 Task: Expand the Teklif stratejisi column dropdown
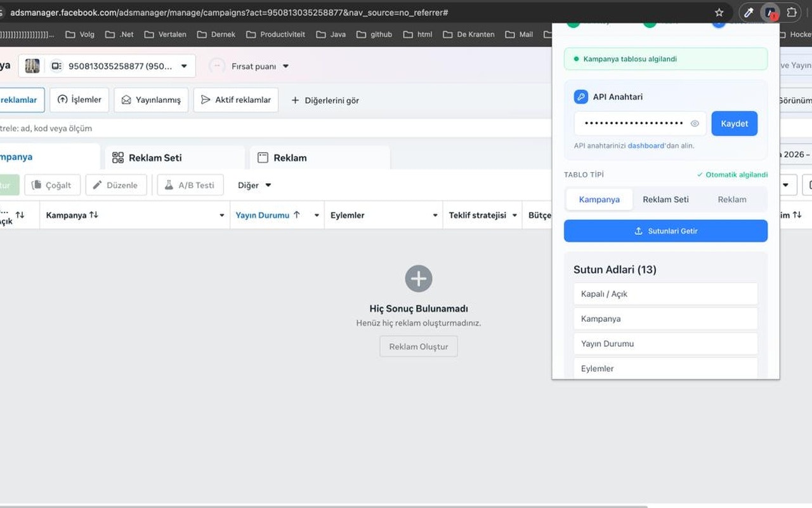514,215
